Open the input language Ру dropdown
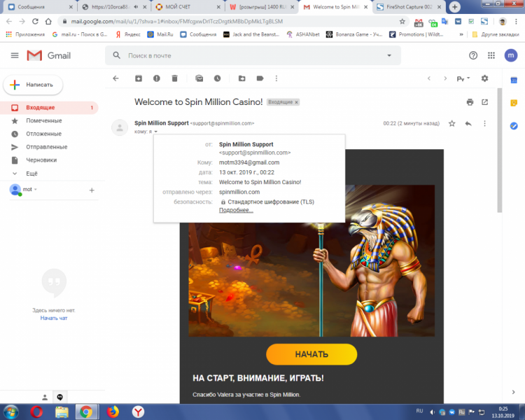Image resolution: width=525 pixels, height=420 pixels. pos(463,78)
